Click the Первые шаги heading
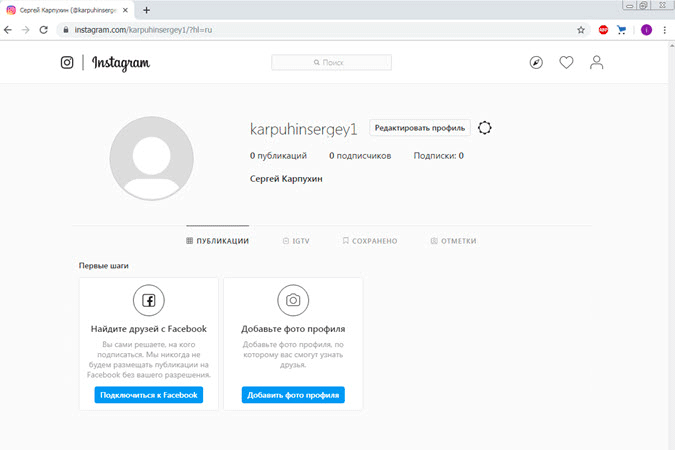Image resolution: width=675 pixels, height=450 pixels. 103,266
